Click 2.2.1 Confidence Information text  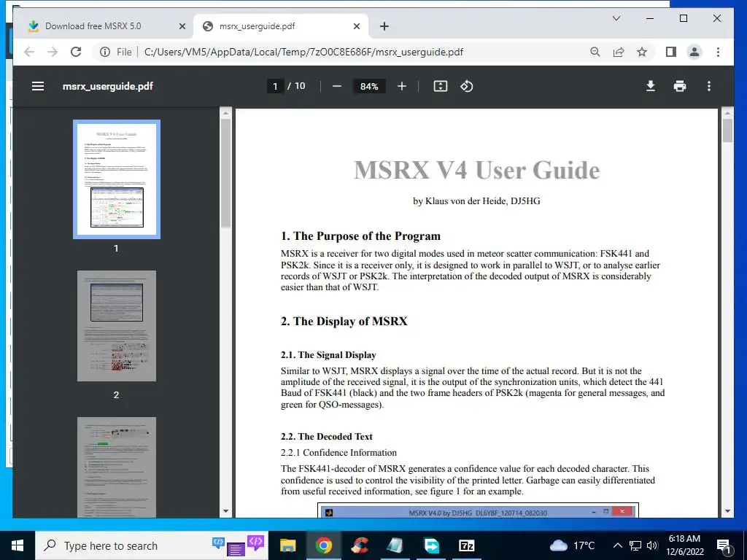pyautogui.click(x=338, y=453)
